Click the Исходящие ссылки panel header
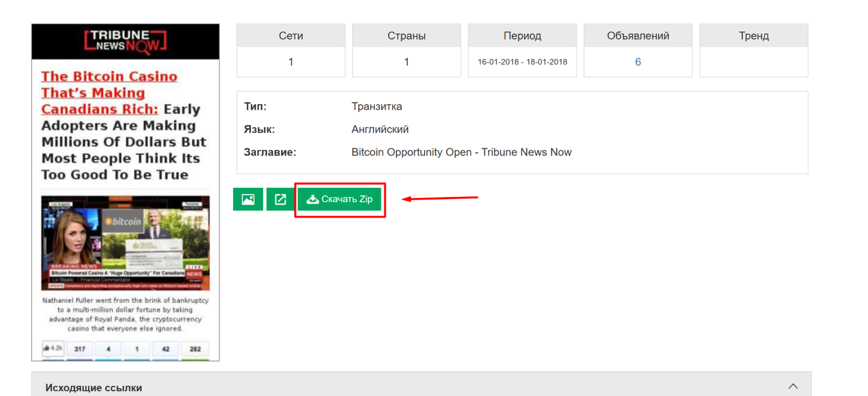 [x=421, y=384]
